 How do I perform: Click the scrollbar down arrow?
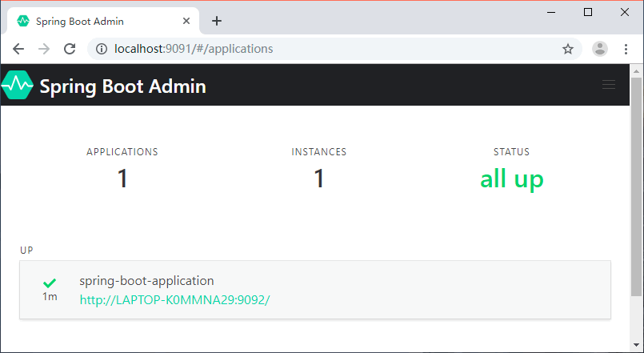636,345
